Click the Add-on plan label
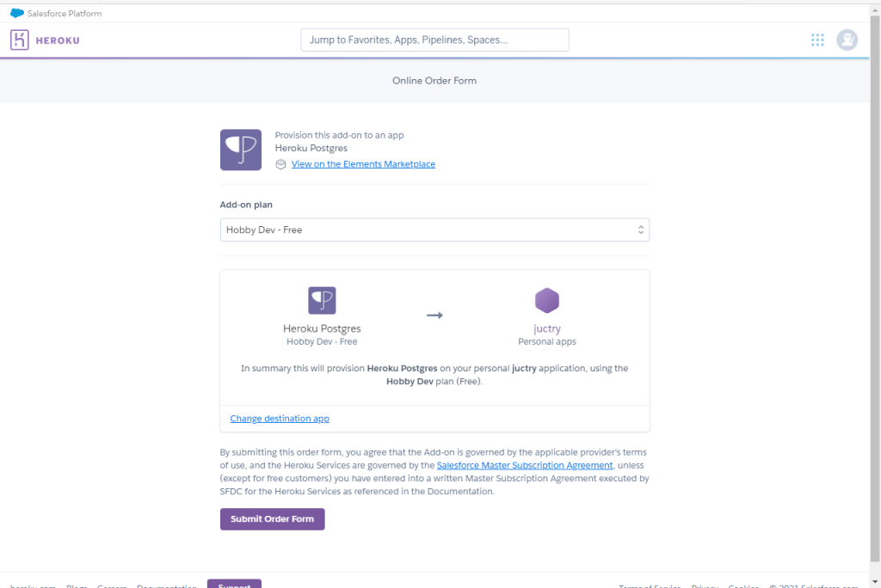The image size is (881, 588). tap(246, 205)
